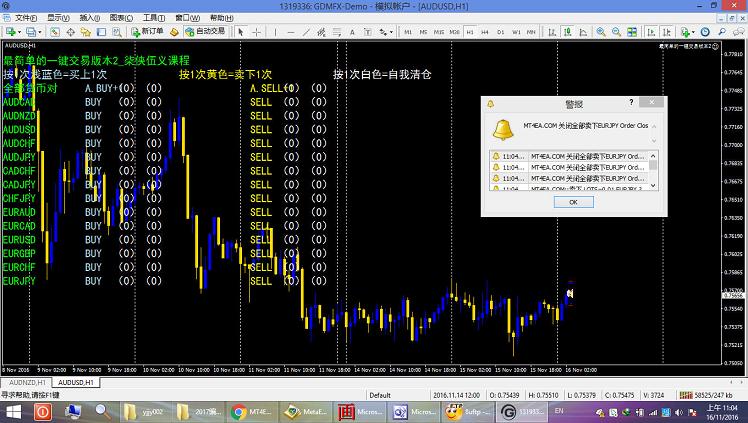Click OK in the 警报 alert dialog
The height and width of the screenshot is (423, 748).
(573, 202)
